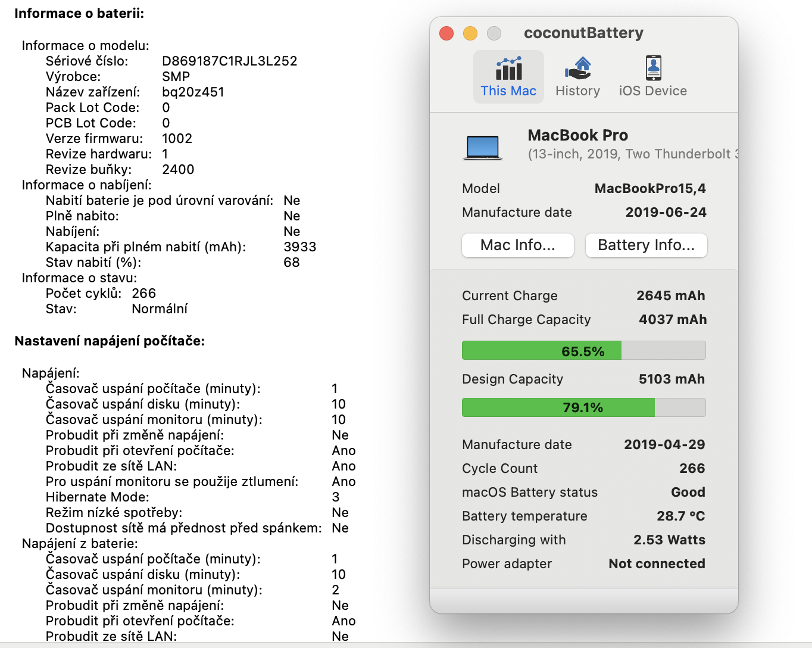
Task: Click the 'Počet cyklů:' label in the report
Action: [83, 294]
